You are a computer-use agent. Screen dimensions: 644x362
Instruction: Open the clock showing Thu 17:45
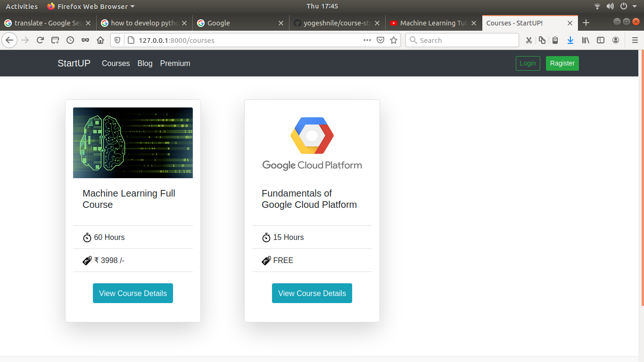[x=322, y=6]
